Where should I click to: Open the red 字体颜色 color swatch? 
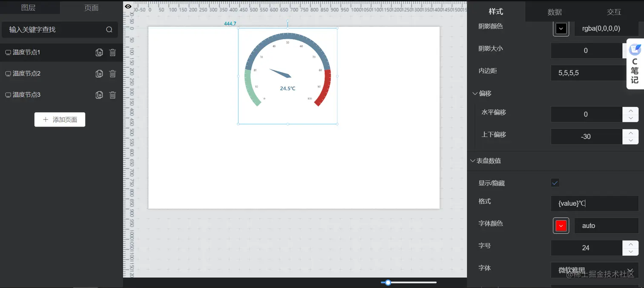(561, 226)
